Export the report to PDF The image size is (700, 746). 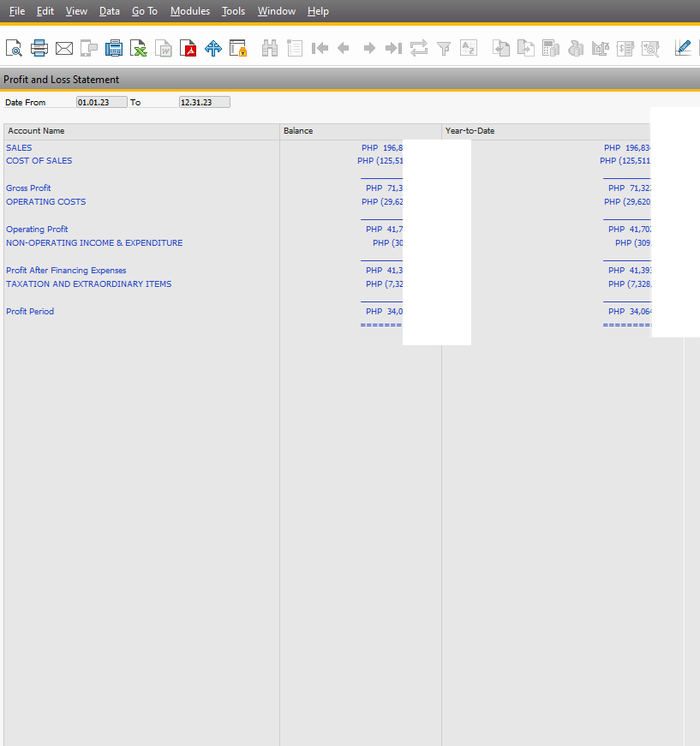[188, 48]
